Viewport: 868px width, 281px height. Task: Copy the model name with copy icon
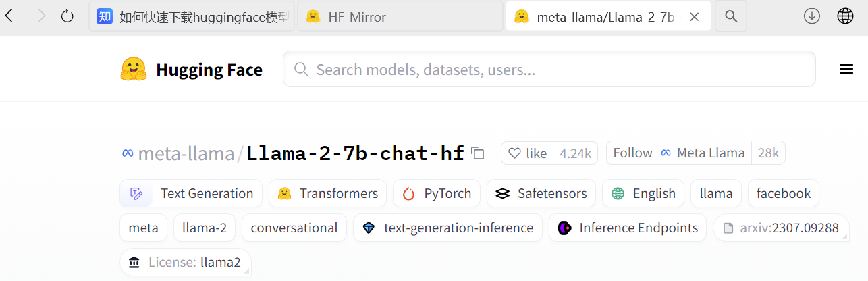[478, 153]
